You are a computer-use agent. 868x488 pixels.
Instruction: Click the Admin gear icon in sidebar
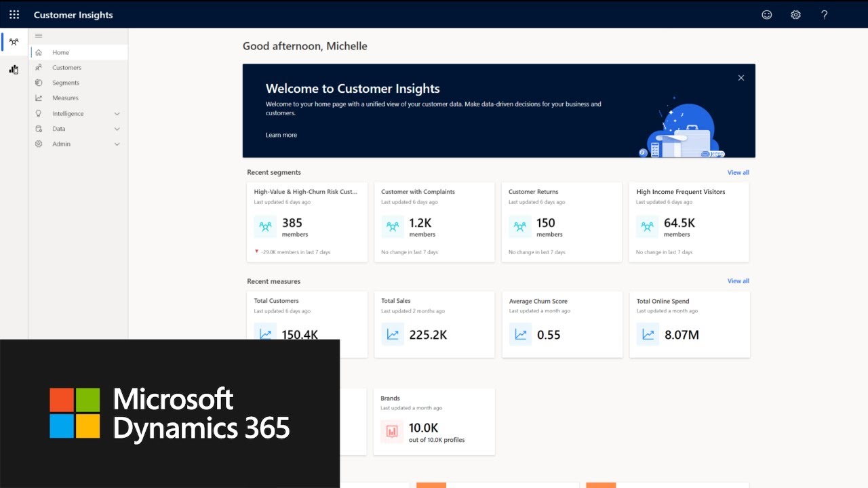(x=39, y=144)
